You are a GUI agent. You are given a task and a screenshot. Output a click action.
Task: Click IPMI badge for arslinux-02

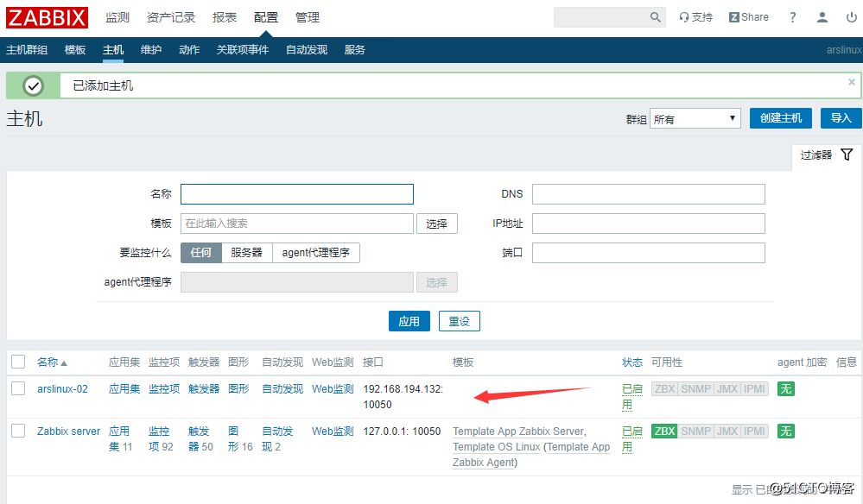coord(754,389)
